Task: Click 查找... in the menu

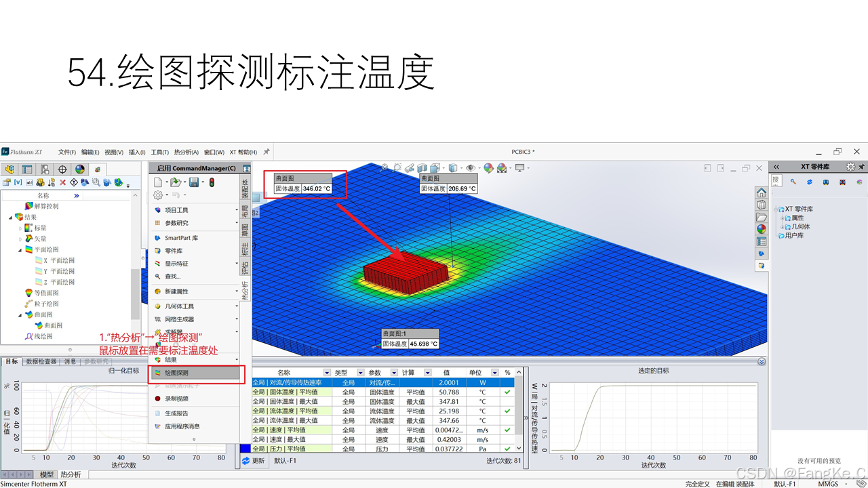Action: click(x=172, y=277)
